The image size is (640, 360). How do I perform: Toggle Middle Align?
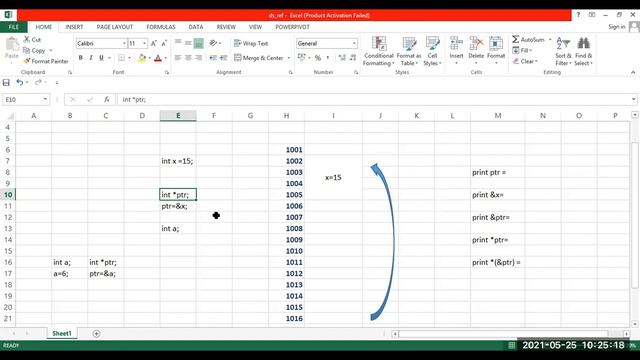(x=188, y=43)
